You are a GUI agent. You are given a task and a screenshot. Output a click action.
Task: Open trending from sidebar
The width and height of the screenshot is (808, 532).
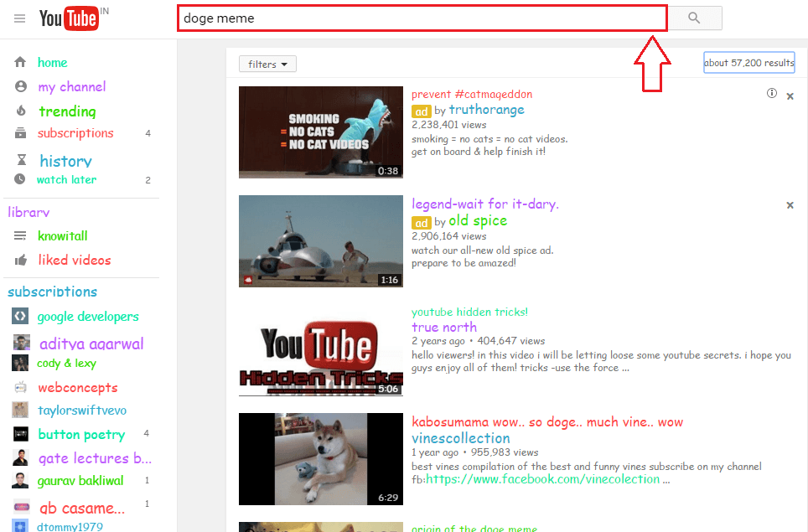pyautogui.click(x=68, y=111)
